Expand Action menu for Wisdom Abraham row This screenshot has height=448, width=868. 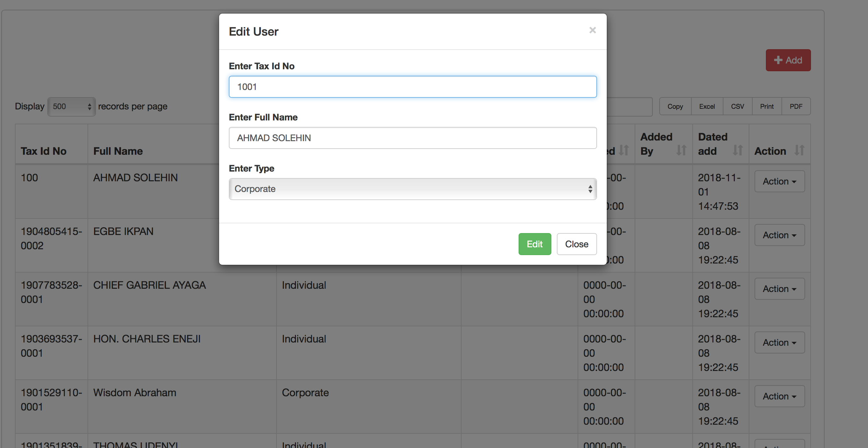pos(780,397)
